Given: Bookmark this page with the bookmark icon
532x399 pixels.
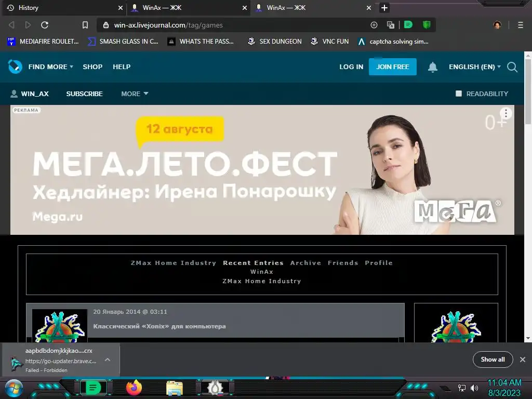Looking at the screenshot, I should click(x=85, y=25).
